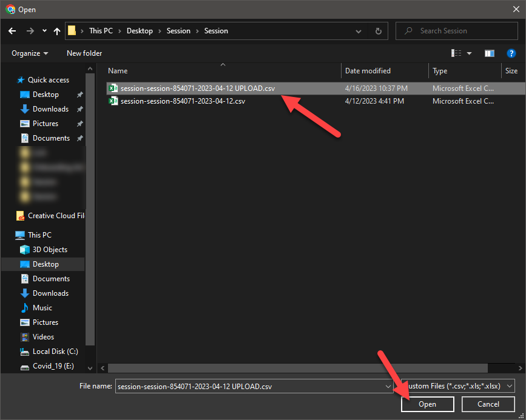Image resolution: width=526 pixels, height=420 pixels.
Task: Open the Music folder
Action: tap(42, 308)
